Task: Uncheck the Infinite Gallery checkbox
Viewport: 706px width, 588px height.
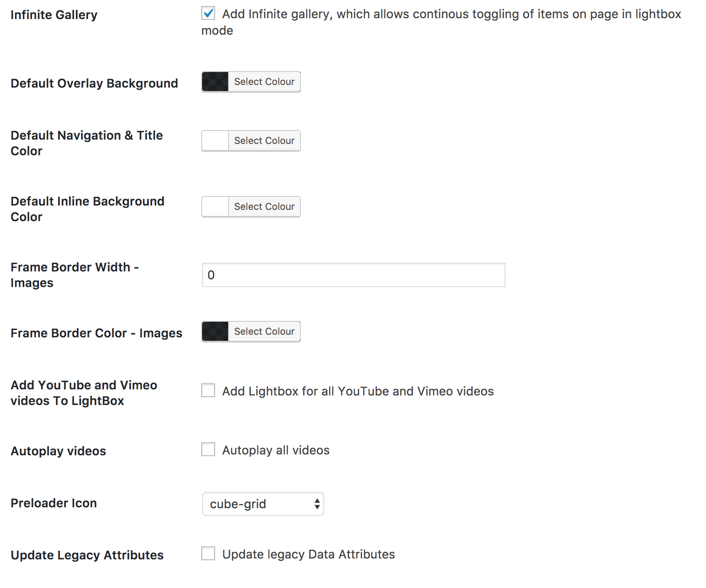Action: click(208, 14)
